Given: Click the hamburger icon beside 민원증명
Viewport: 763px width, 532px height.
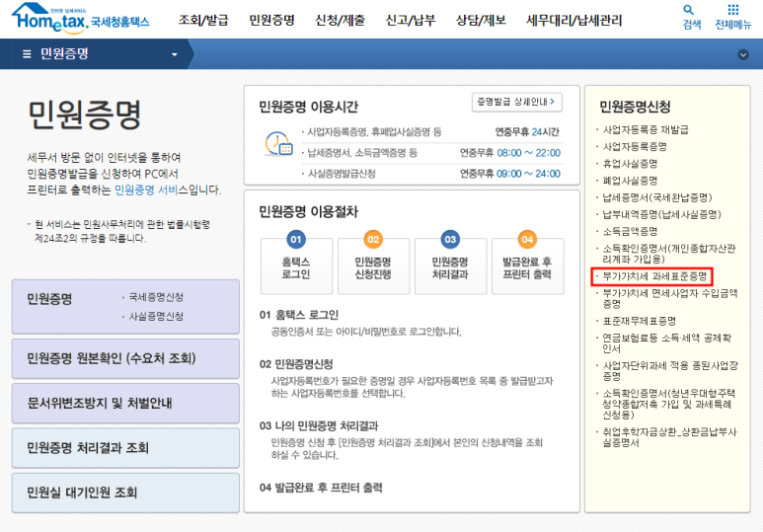Looking at the screenshot, I should pyautogui.click(x=27, y=54).
